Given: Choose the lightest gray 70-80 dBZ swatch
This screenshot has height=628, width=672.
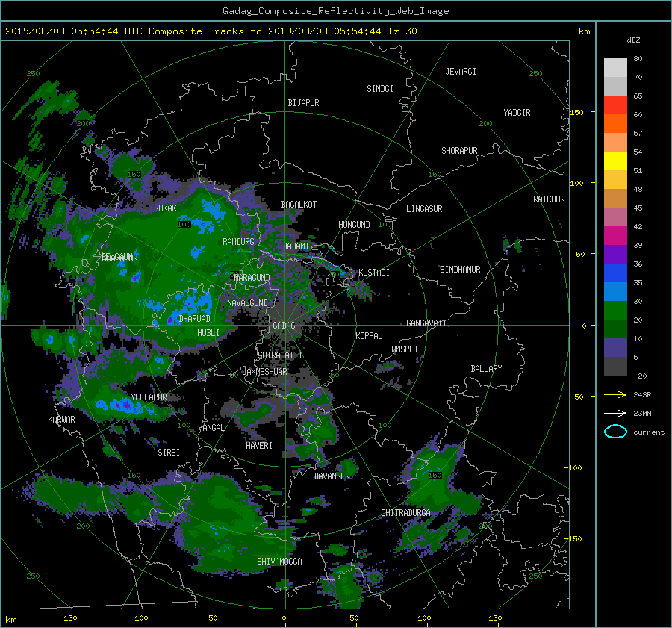Looking at the screenshot, I should point(615,68).
